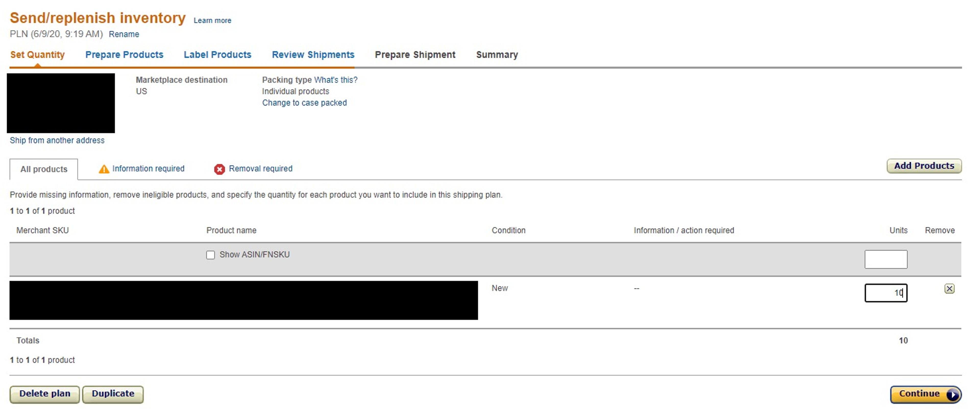Click the orange warning triangle icon
The height and width of the screenshot is (415, 980).
pos(103,169)
